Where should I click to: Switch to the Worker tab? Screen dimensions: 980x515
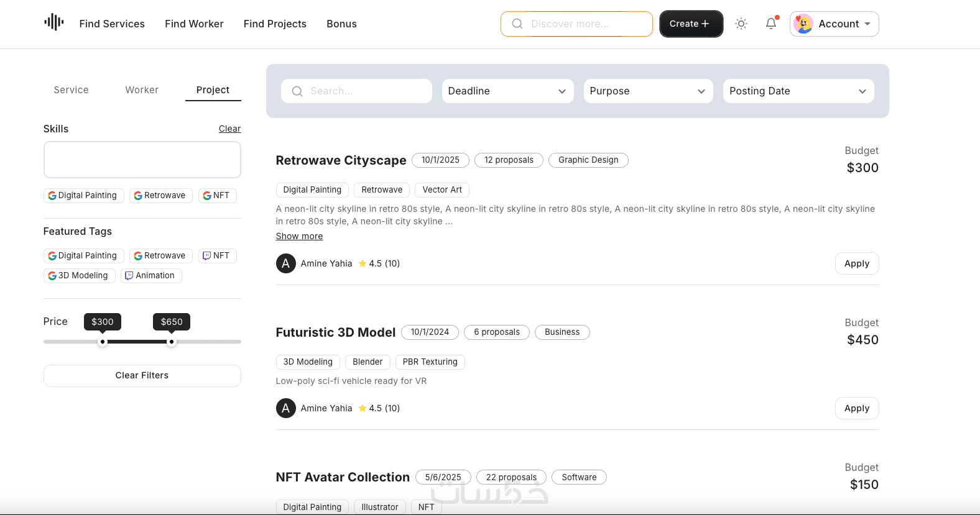coord(142,90)
